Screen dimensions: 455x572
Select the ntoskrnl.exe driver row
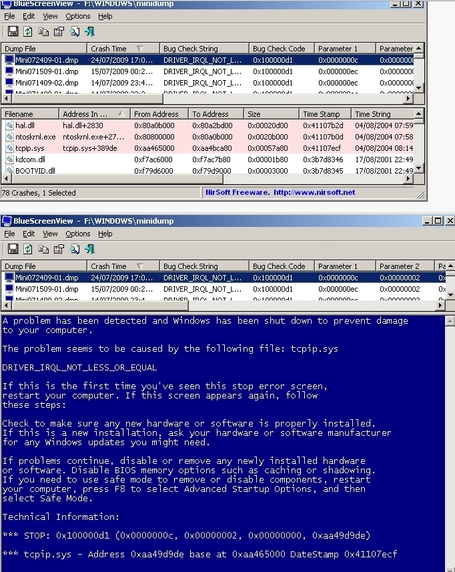coord(208,137)
